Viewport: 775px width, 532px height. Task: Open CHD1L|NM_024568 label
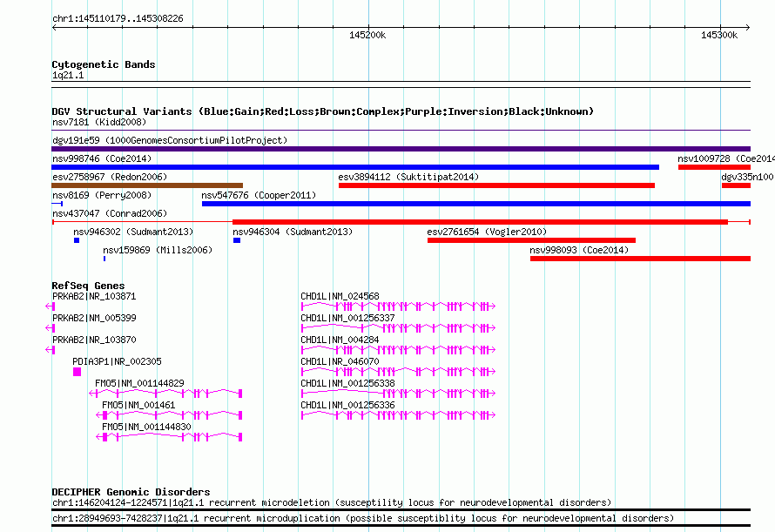pos(340,297)
